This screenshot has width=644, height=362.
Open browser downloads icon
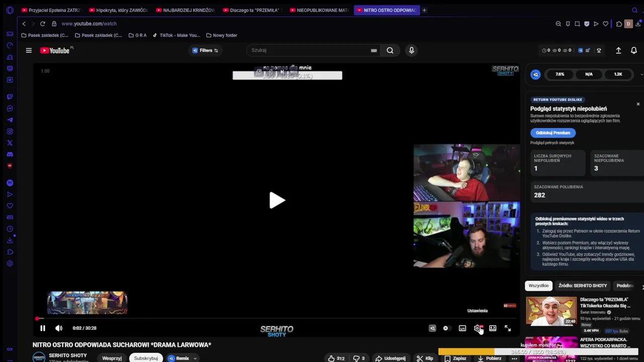638,24
